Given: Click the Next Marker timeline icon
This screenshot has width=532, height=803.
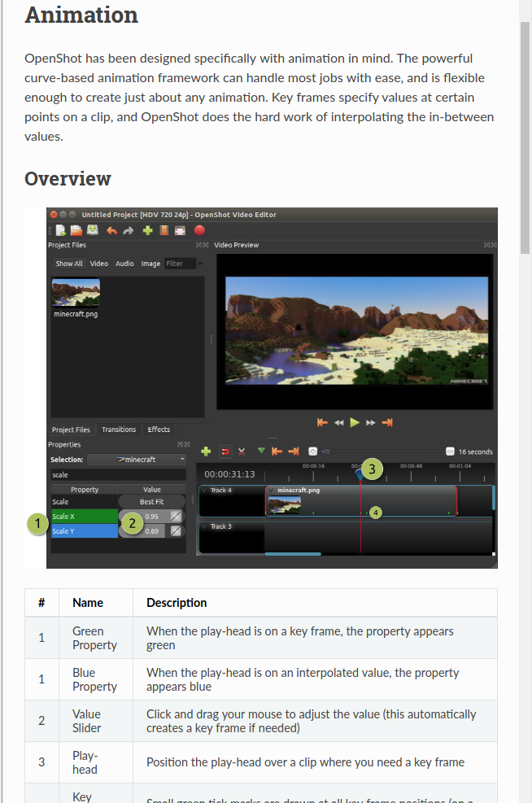Looking at the screenshot, I should [294, 452].
